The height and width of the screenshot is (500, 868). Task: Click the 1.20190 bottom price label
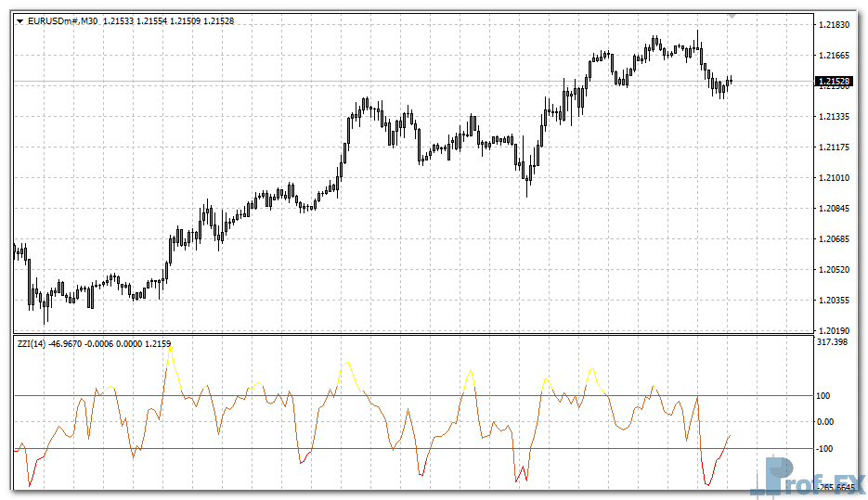833,330
